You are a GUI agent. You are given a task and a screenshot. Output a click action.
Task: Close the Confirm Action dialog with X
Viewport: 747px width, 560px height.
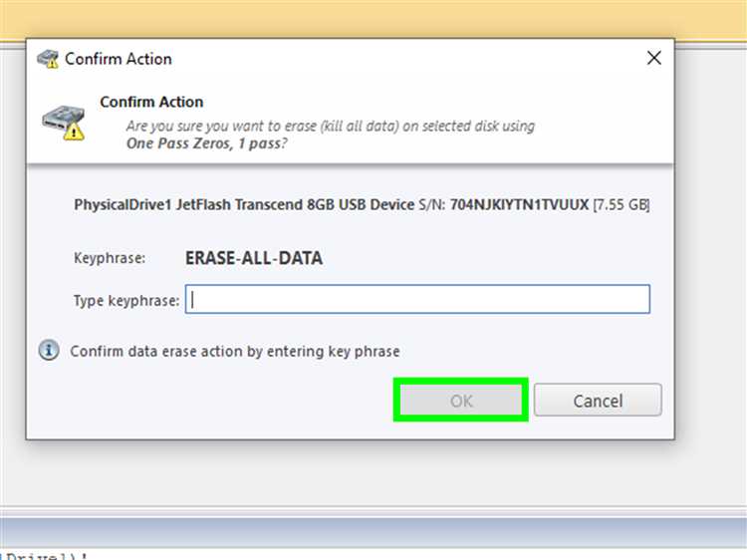[x=653, y=59]
